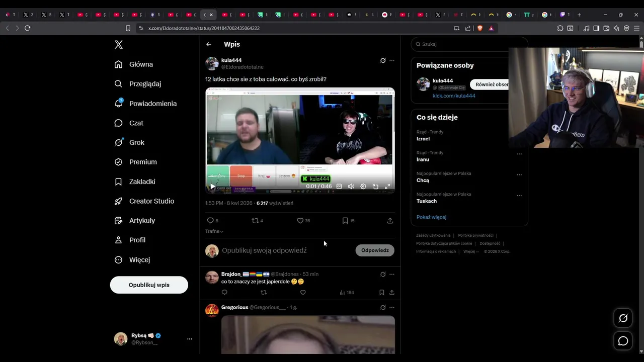Toggle picture-in-picture for the video
Image resolution: width=644 pixels, height=362 pixels.
coord(375,187)
